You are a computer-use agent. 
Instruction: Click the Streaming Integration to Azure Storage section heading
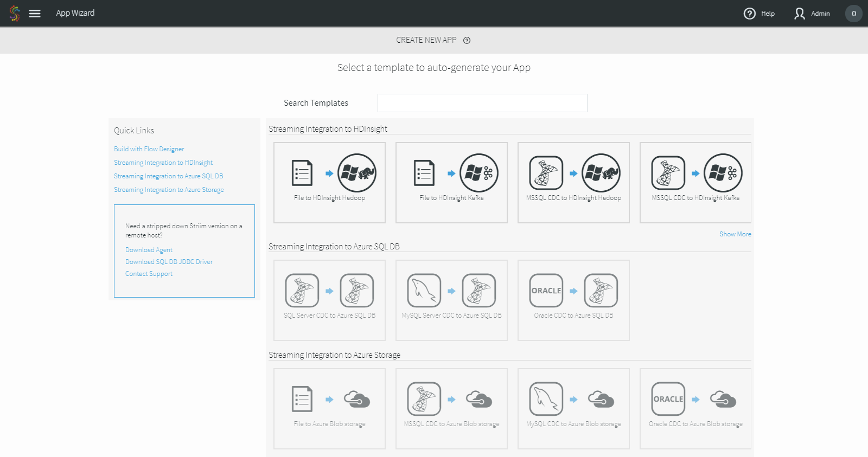pos(334,355)
